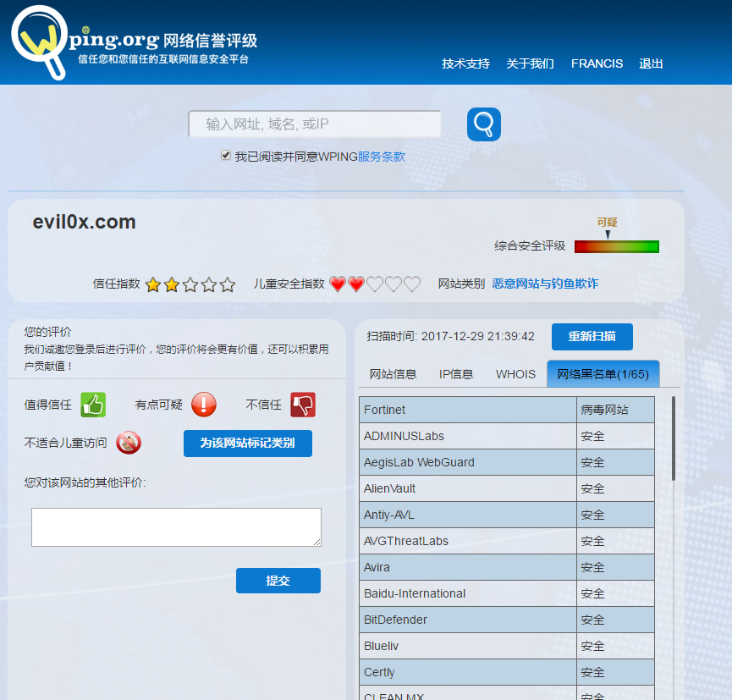Click the BitDefender blacklist row
This screenshot has width=732, height=700.
tap(507, 620)
